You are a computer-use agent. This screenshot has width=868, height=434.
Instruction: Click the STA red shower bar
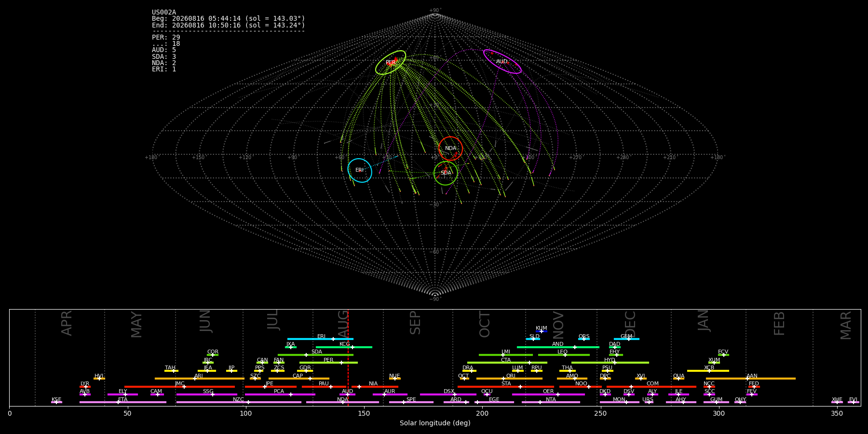point(506,386)
